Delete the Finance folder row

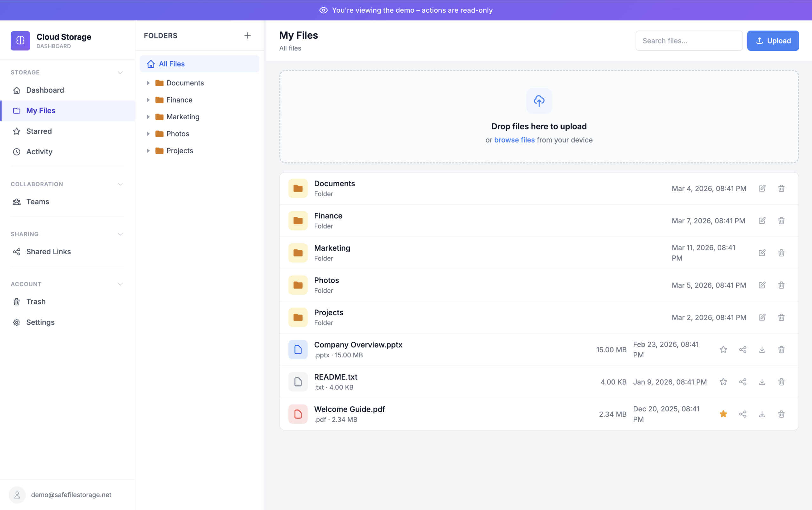click(781, 221)
